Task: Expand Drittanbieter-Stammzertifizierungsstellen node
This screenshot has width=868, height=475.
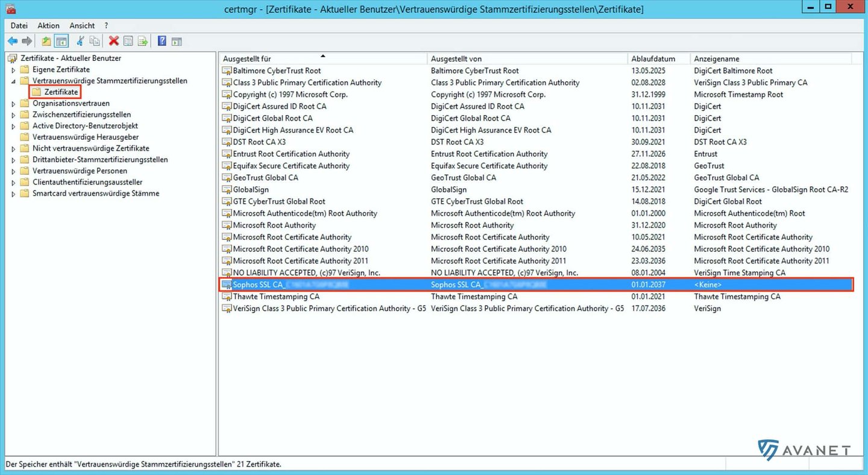Action: [x=13, y=160]
